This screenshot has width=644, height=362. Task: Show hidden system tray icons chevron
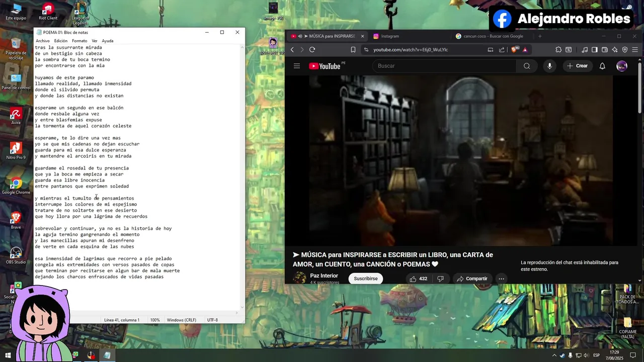coord(554,355)
